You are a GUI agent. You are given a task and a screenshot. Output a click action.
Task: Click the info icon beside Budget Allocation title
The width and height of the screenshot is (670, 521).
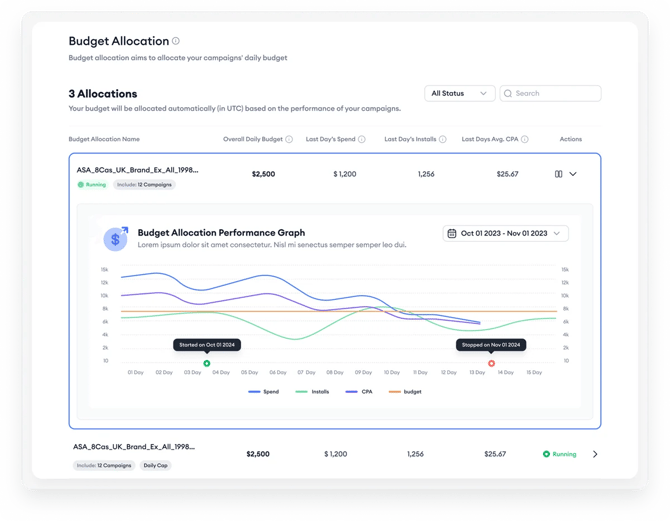click(x=176, y=41)
